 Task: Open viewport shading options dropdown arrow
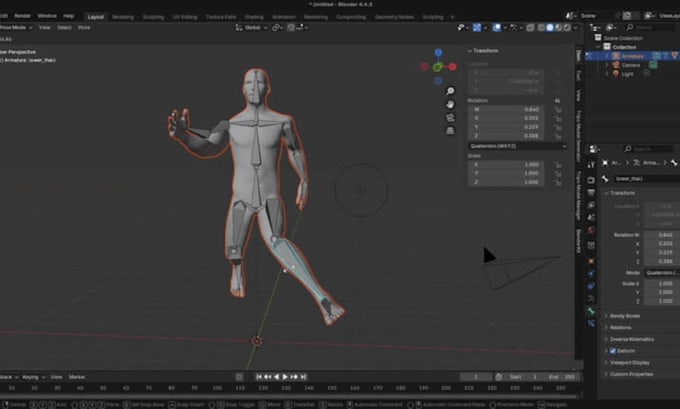(575, 27)
